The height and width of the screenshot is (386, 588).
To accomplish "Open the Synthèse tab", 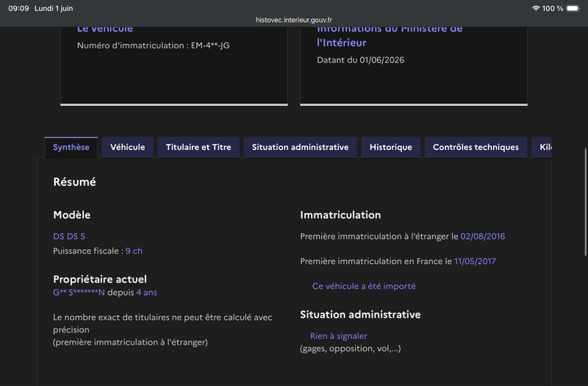I will (71, 148).
